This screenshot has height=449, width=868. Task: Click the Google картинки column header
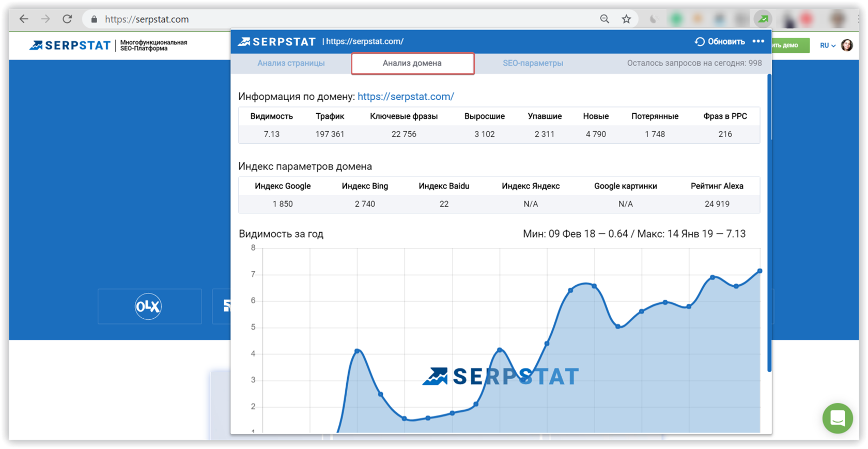tap(625, 186)
